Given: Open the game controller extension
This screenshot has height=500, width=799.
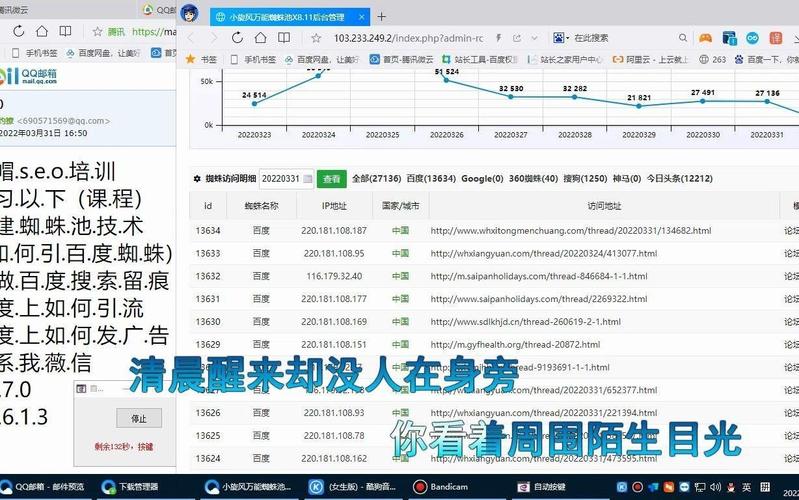Looking at the screenshot, I should (705, 38).
